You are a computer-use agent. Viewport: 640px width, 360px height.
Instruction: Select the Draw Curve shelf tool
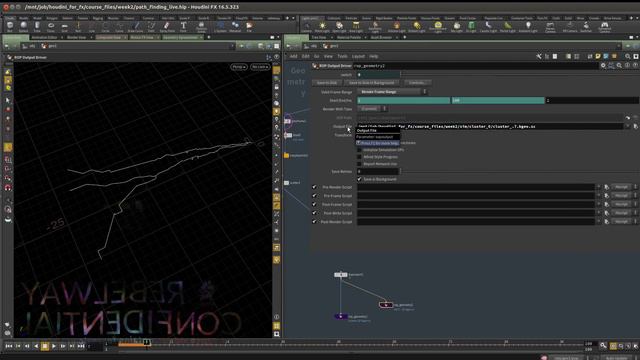[136, 27]
